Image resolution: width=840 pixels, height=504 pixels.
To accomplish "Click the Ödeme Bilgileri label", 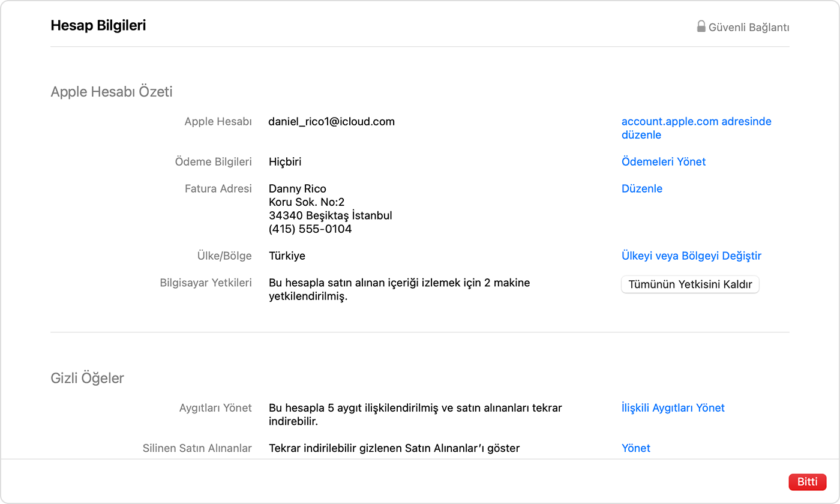I will pos(214,162).
